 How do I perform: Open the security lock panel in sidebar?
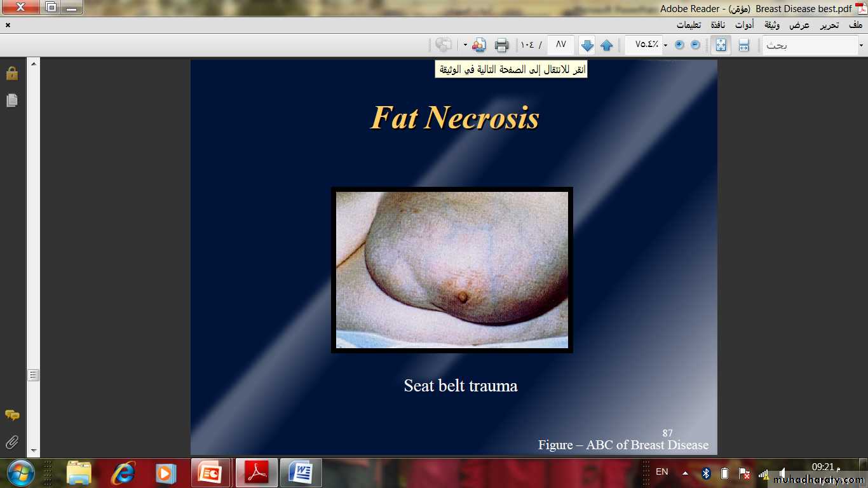(11, 73)
